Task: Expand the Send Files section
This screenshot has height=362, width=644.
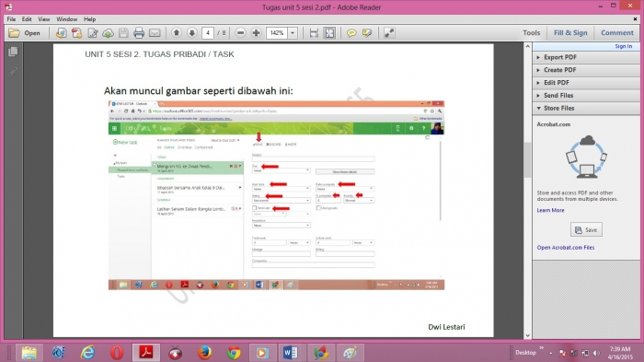Action: (586, 96)
